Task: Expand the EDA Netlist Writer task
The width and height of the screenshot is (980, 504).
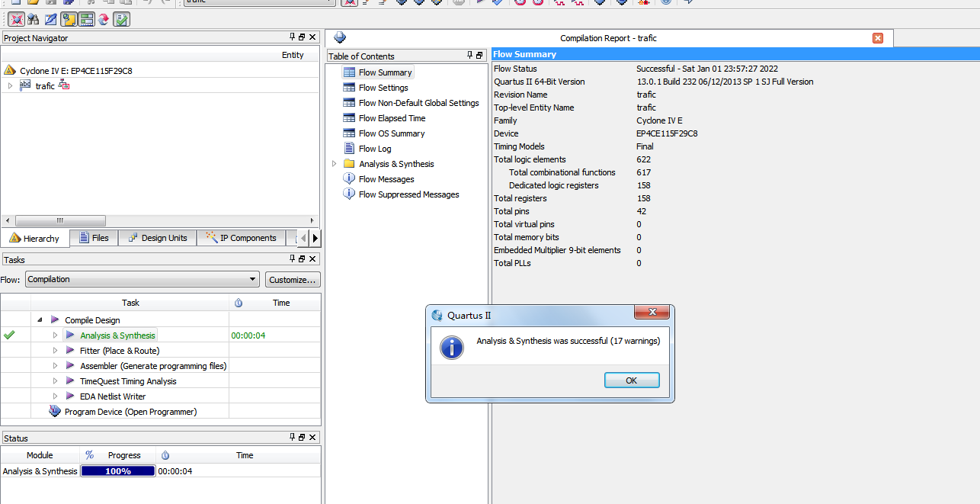Action: [x=55, y=396]
